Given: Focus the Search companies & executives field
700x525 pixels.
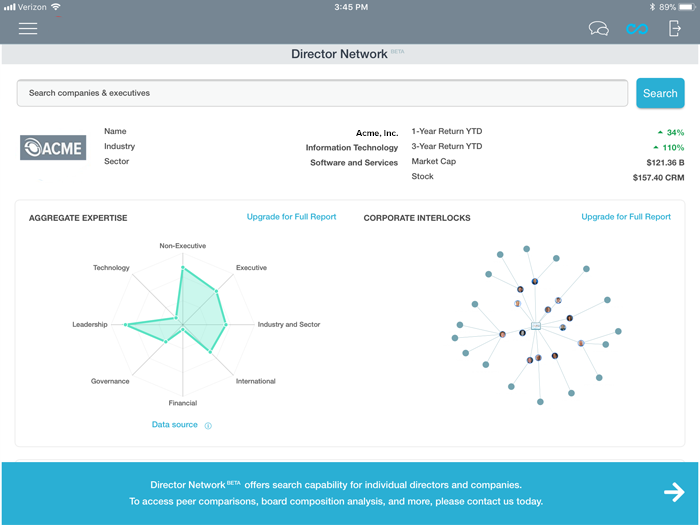Looking at the screenshot, I should [x=322, y=93].
